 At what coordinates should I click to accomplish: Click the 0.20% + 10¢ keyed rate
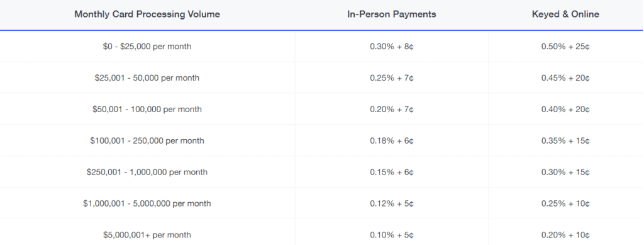(x=565, y=235)
